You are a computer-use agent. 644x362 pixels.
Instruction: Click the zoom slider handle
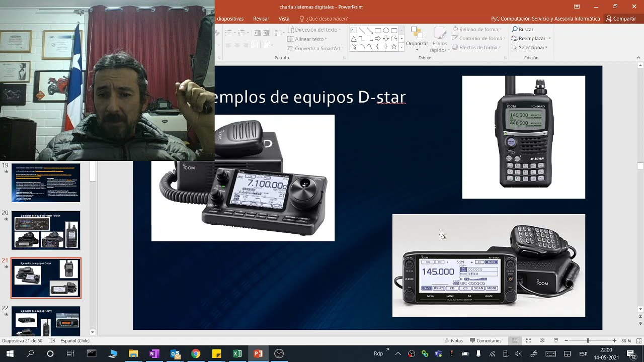tap(588, 340)
